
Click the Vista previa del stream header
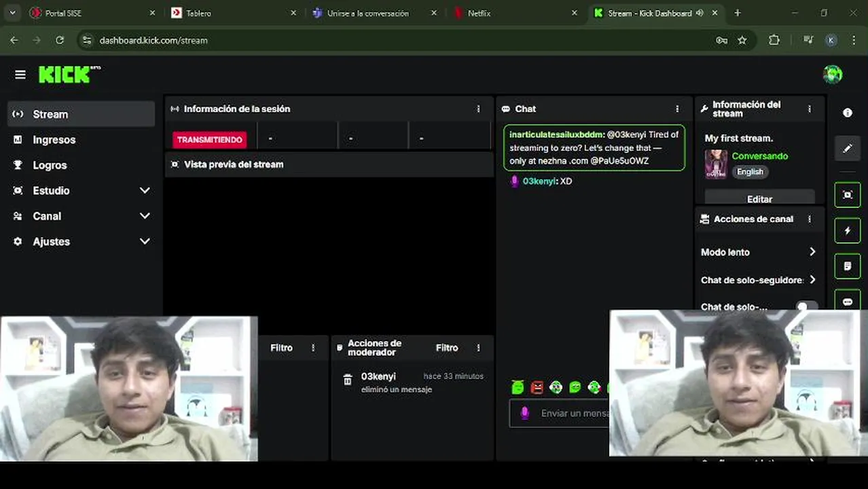point(329,164)
